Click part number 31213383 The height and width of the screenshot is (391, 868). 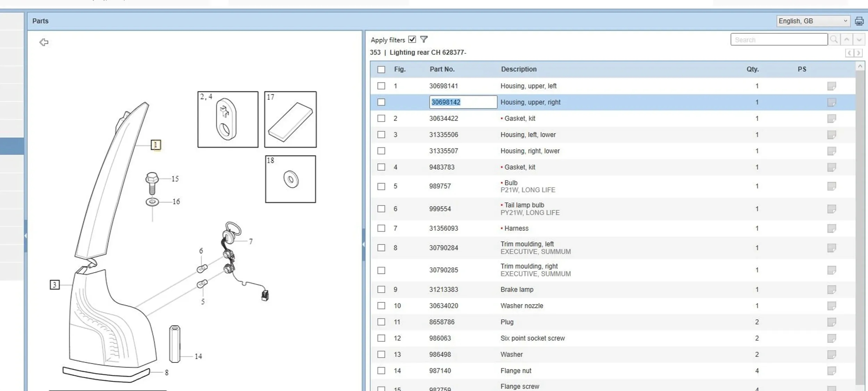click(443, 290)
